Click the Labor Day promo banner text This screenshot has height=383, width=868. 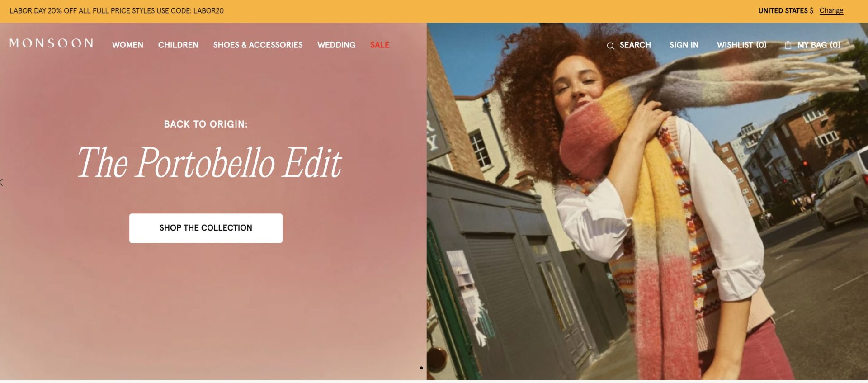pyautogui.click(x=117, y=10)
